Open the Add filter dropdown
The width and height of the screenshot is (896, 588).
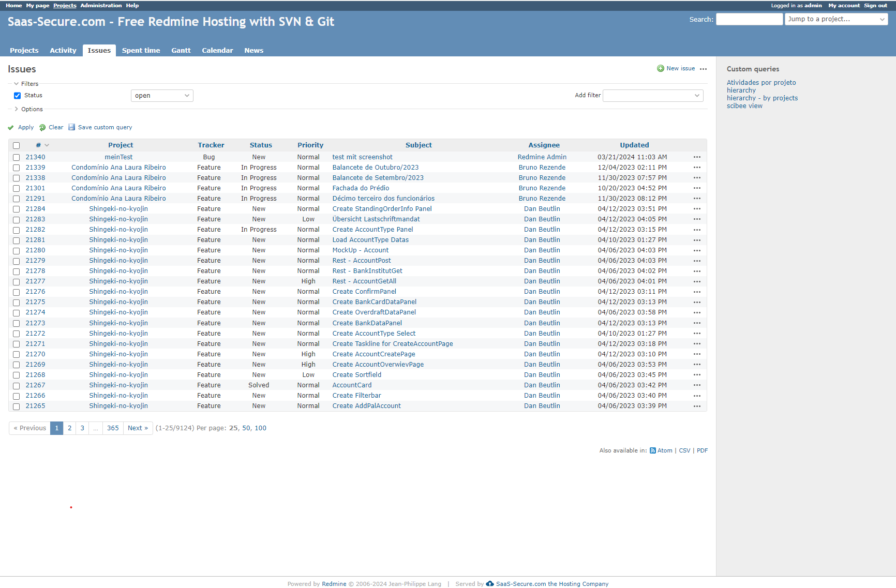pos(653,96)
